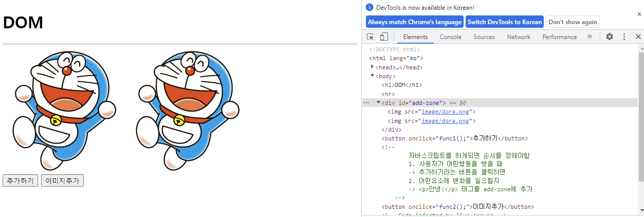Collapse the body element node

pos(373,76)
